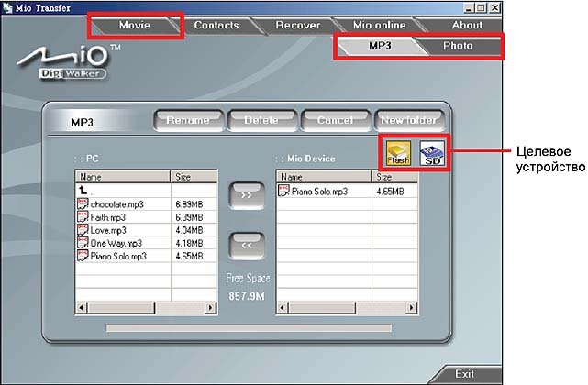Click 4.65MB size in Mio Device list

(390, 192)
